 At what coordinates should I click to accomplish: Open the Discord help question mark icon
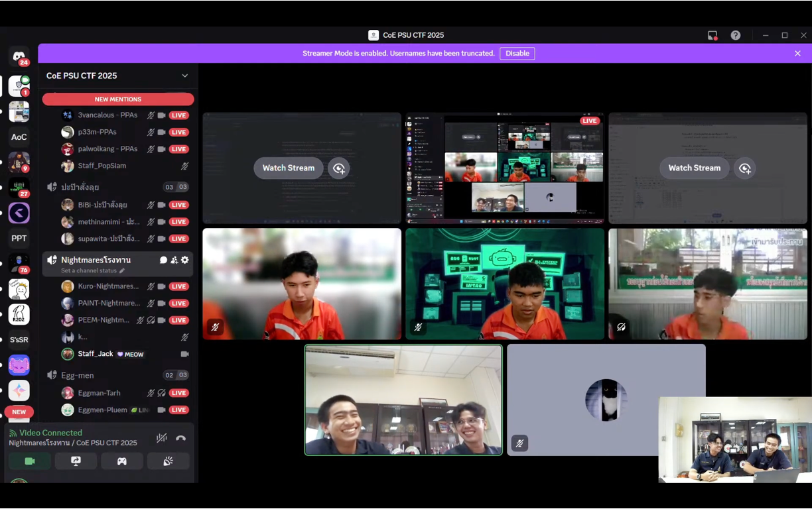736,35
